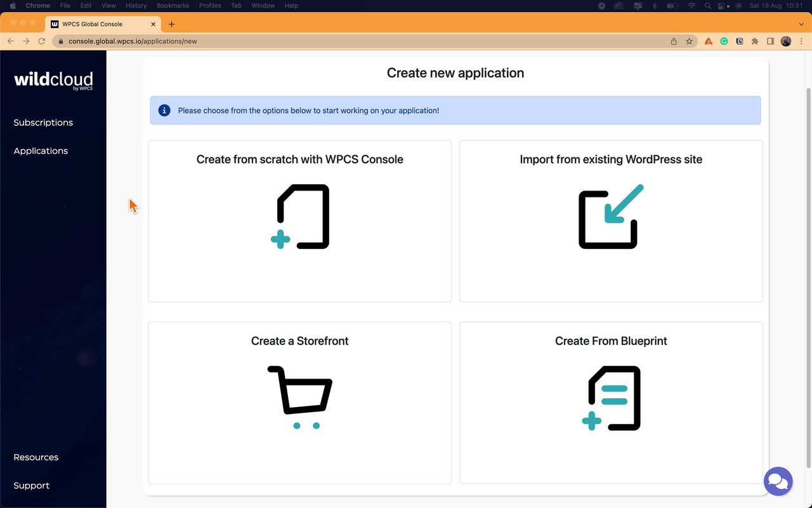Image resolution: width=812 pixels, height=508 pixels.
Task: Open a new browser tab with plus
Action: point(171,24)
